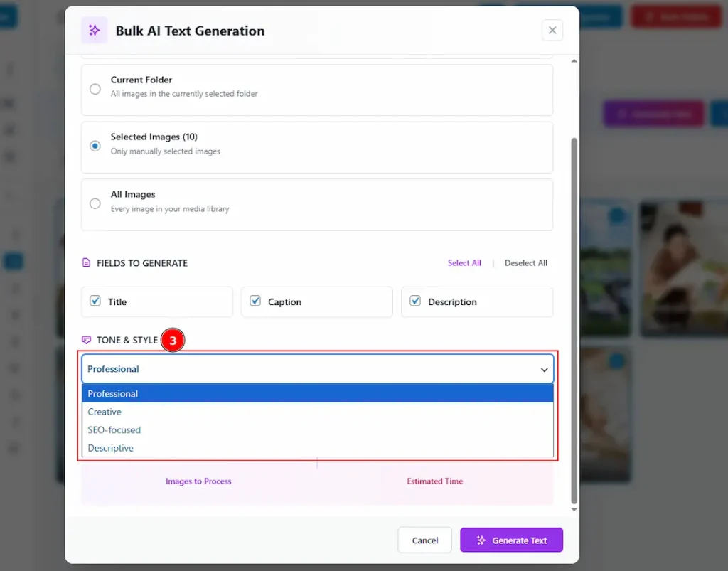Close the Bulk AI Text Generation dialog
The image size is (728, 571).
552,30
